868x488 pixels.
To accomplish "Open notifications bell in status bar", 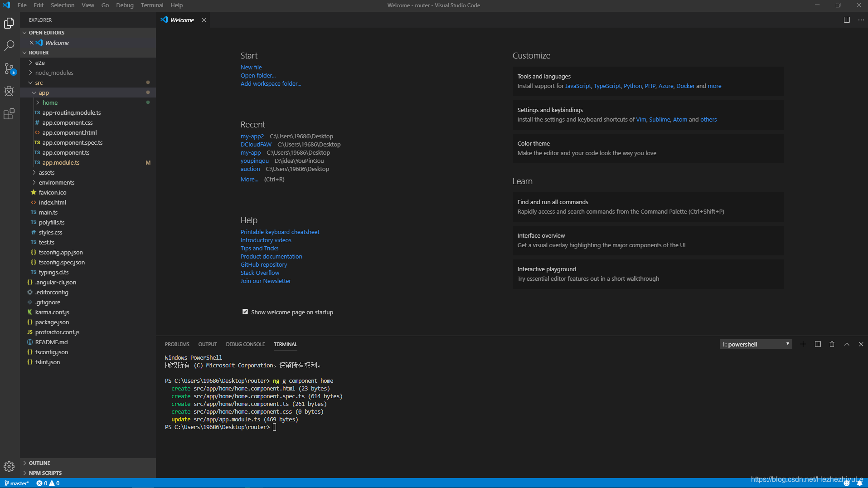I will tap(859, 483).
